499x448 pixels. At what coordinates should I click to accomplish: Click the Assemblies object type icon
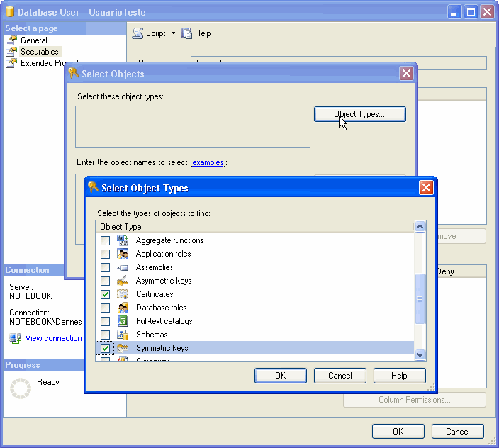click(123, 267)
